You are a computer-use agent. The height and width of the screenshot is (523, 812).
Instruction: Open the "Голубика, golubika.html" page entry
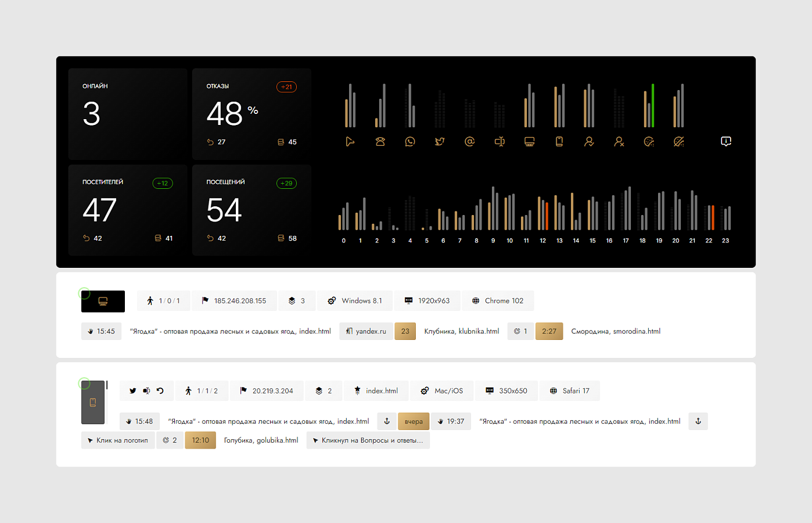(261, 440)
